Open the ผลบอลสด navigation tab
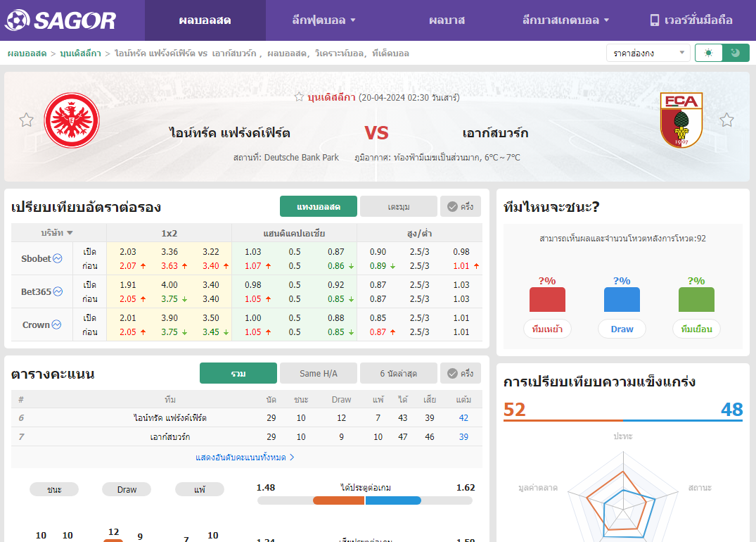The width and height of the screenshot is (756, 542). (x=205, y=20)
